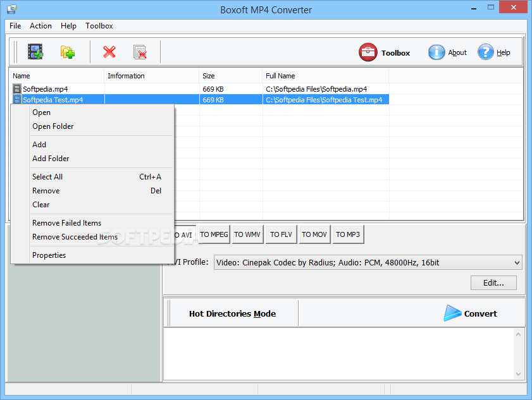Click the Add Folder toolbar icon
The height and width of the screenshot is (400, 532).
(x=68, y=52)
